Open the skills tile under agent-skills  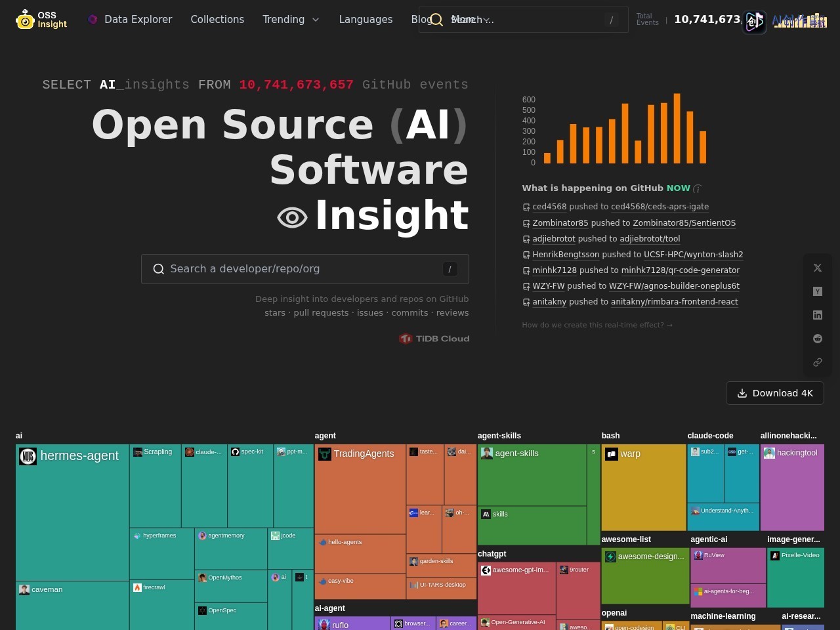point(532,526)
